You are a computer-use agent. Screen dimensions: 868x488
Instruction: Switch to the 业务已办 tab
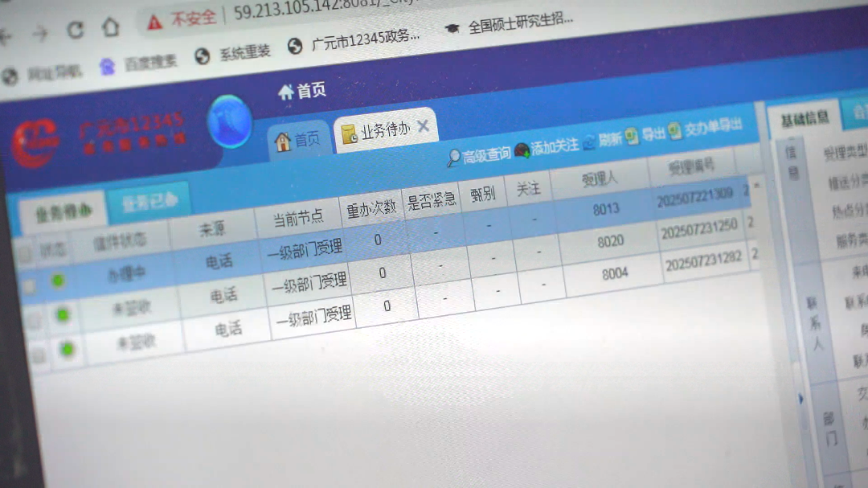pos(149,203)
